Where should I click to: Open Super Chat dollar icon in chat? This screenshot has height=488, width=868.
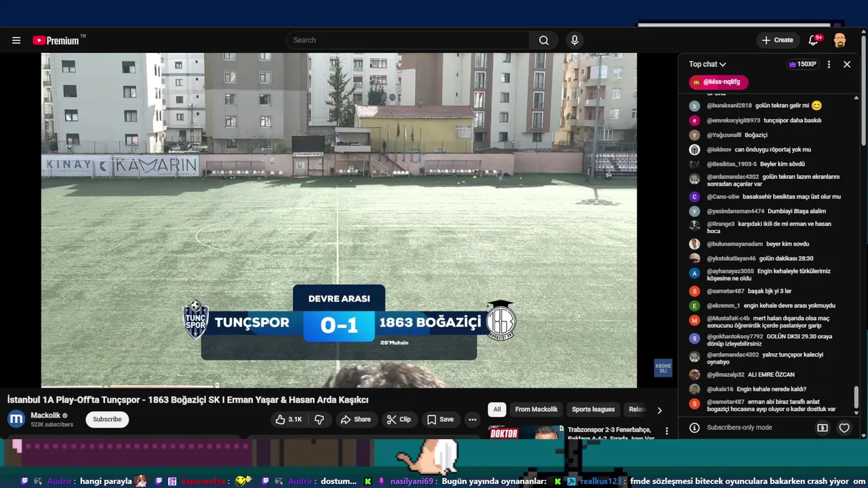(823, 428)
